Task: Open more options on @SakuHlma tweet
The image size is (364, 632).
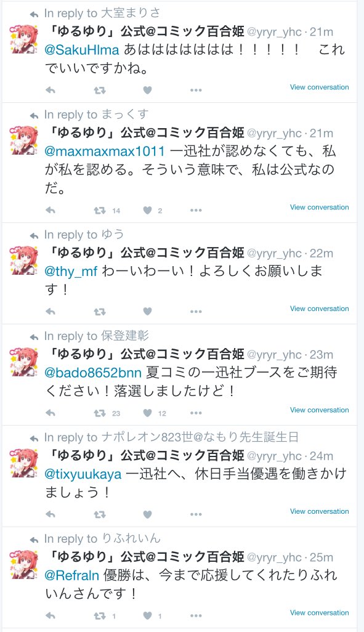Action: click(x=196, y=91)
